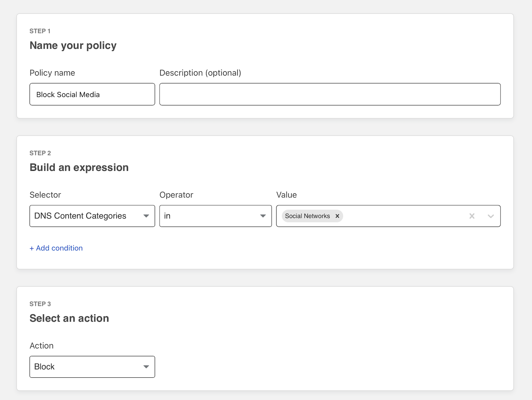Click the Step 2 Build an expression heading

(79, 167)
